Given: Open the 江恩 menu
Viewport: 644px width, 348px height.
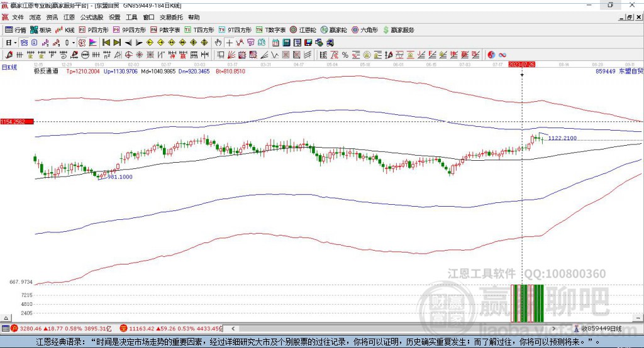Looking at the screenshot, I should pyautogui.click(x=69, y=17).
